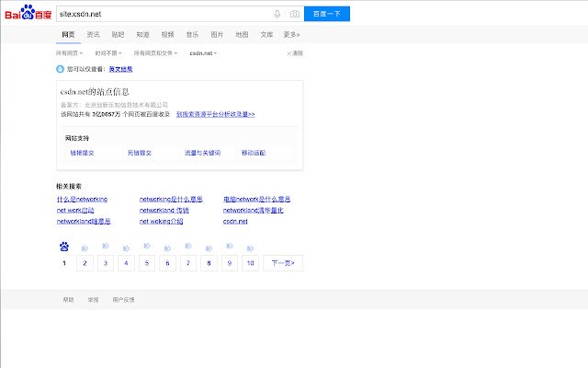Click the 相关搜索 heading text
Image resolution: width=588 pixels, height=368 pixels.
pyautogui.click(x=69, y=186)
